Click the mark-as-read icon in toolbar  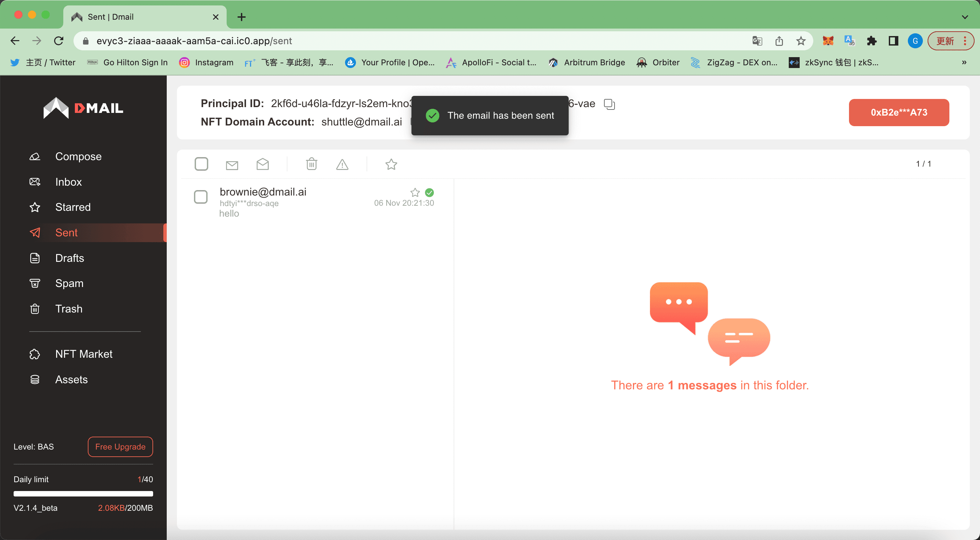262,164
